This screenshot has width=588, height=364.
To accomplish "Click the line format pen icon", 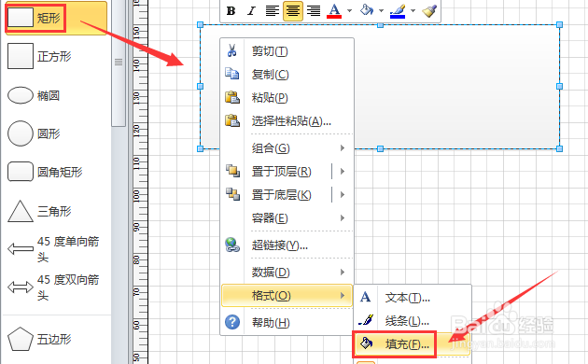I will click(366, 320).
